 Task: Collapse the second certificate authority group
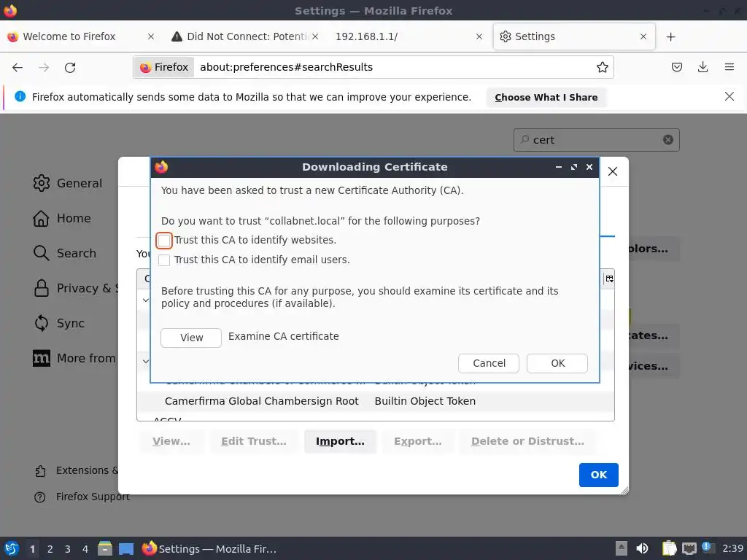[x=146, y=362]
